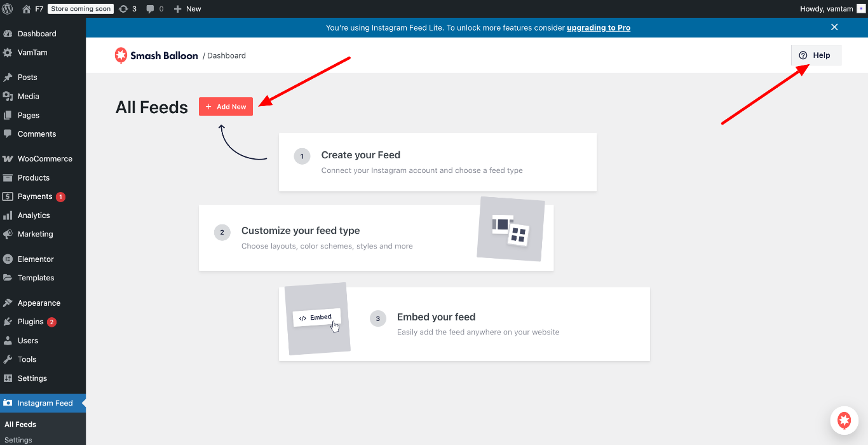The width and height of the screenshot is (868, 445).
Task: Click the red 1 badge next to Payments
Action: click(x=60, y=197)
